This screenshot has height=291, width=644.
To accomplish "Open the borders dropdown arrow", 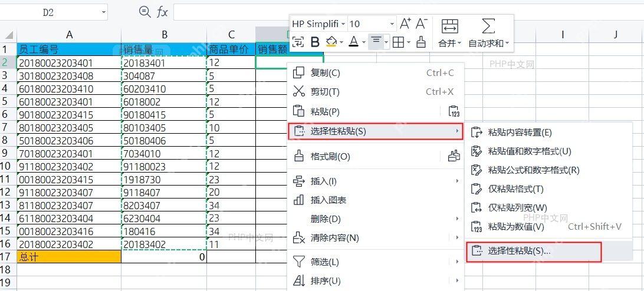I will (x=409, y=42).
